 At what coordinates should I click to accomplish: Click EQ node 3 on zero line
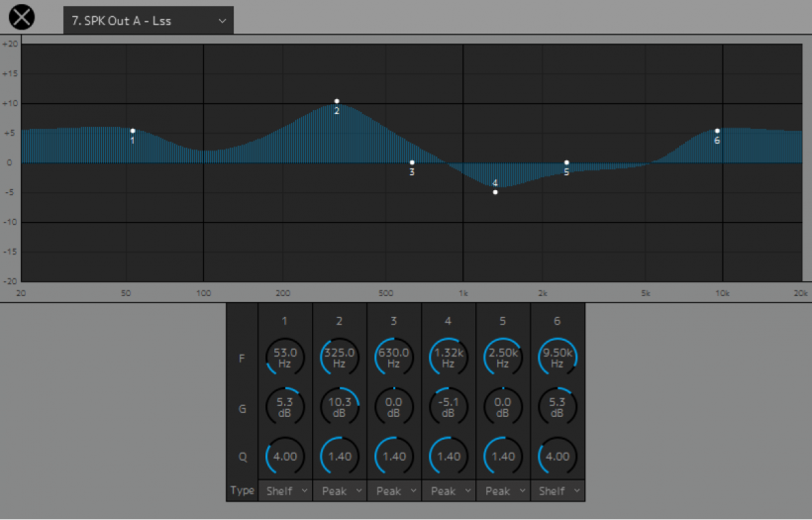click(x=412, y=162)
